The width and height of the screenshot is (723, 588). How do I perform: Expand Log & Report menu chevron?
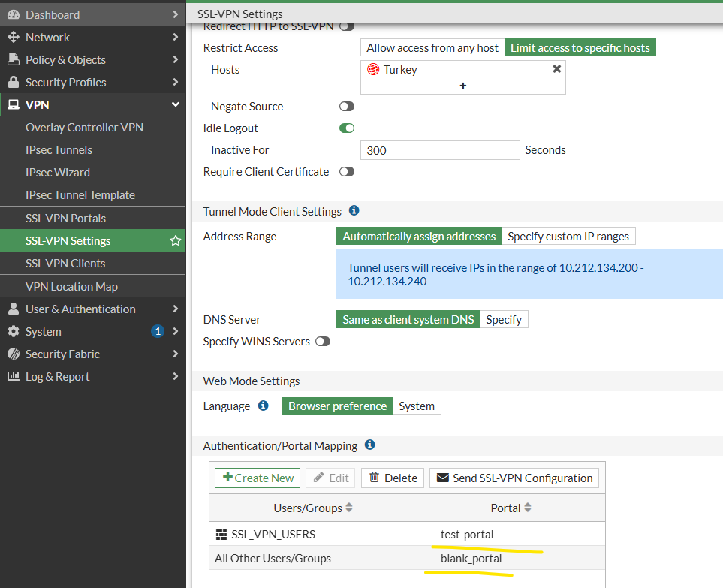pos(175,376)
